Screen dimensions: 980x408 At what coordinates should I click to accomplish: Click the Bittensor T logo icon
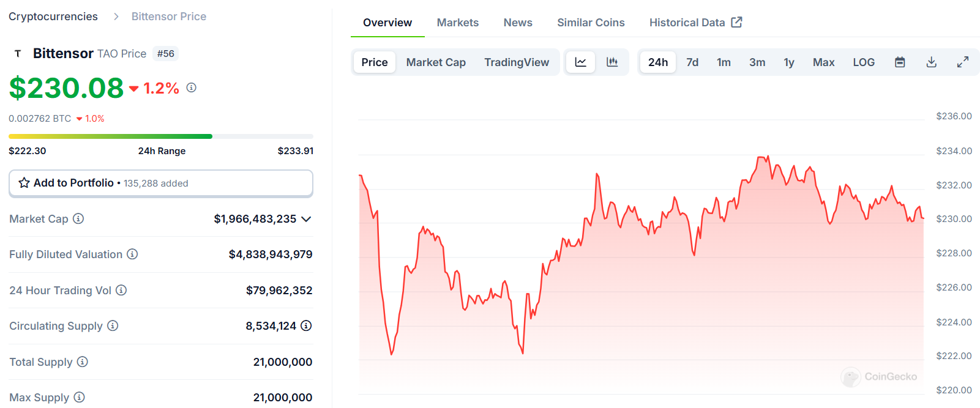18,54
